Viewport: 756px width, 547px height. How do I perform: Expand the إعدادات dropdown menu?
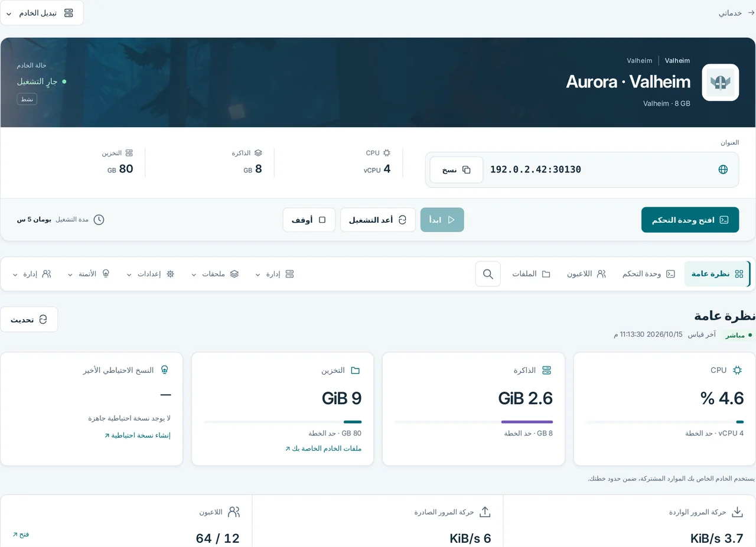click(151, 274)
